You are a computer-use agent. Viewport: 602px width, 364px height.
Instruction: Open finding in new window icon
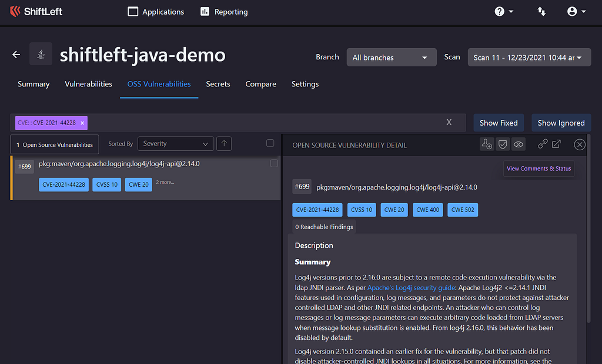point(556,144)
